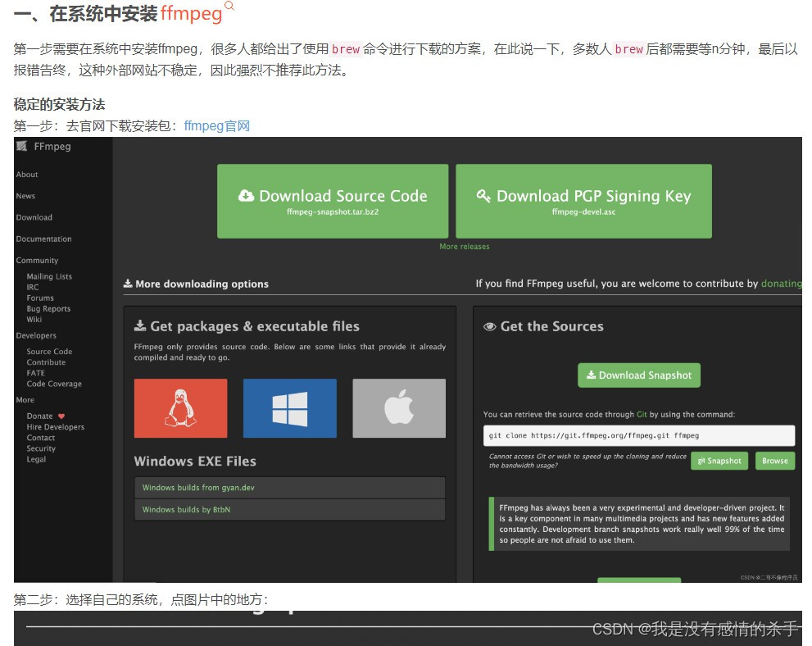The image size is (812, 646).
Task: Open Security sidebar link
Action: (41, 448)
